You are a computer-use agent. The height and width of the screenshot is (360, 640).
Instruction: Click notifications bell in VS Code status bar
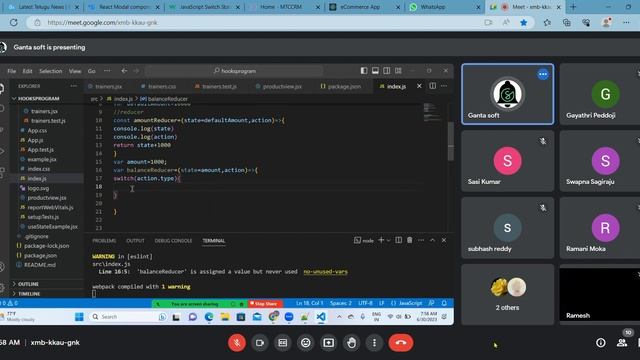(444, 303)
